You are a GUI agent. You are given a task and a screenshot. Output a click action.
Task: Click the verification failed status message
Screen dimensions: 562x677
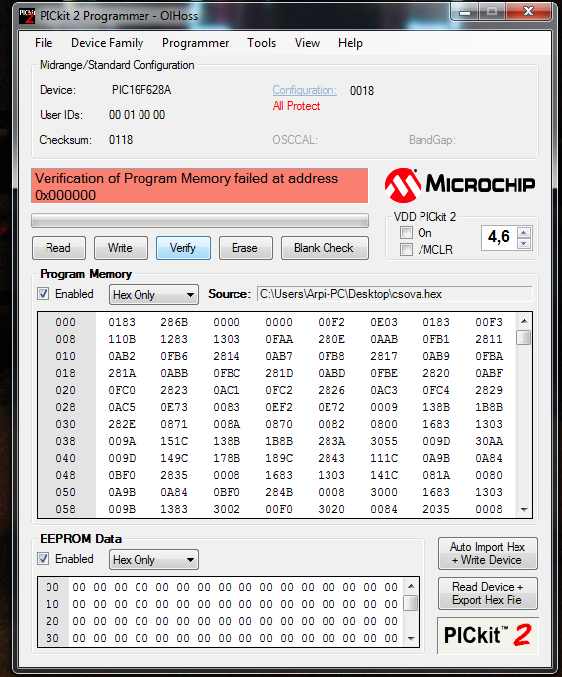pyautogui.click(x=199, y=186)
